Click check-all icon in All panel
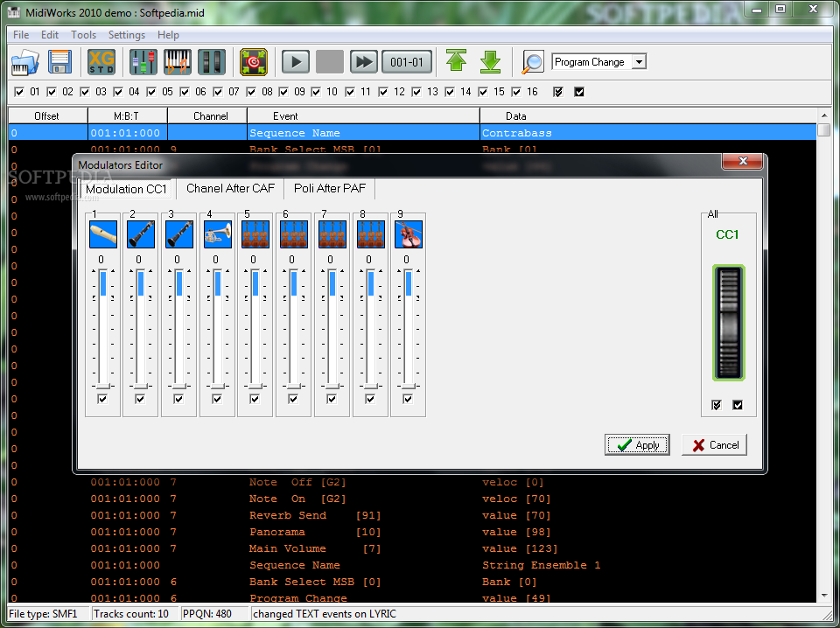This screenshot has width=840, height=628. click(x=717, y=405)
